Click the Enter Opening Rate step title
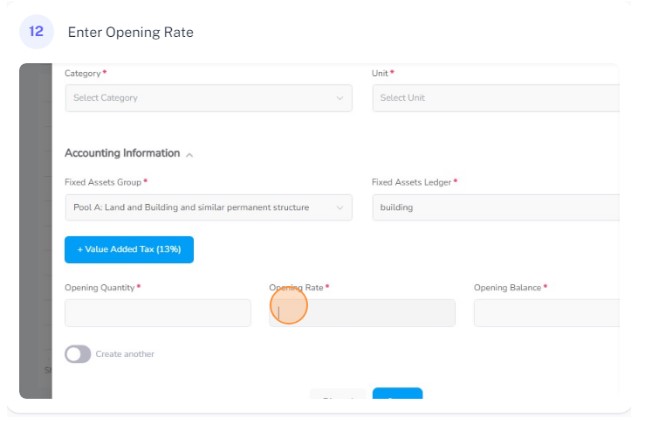The image size is (648, 436). tap(131, 32)
